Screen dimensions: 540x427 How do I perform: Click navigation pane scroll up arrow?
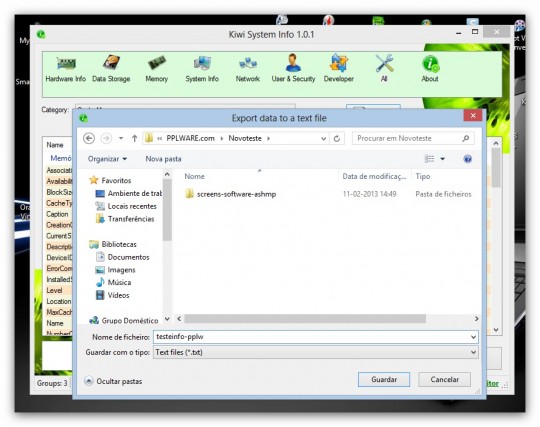pos(167,174)
